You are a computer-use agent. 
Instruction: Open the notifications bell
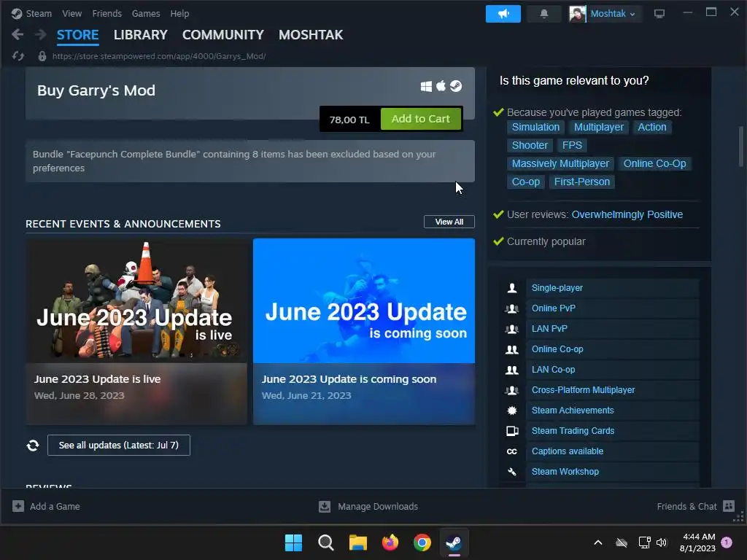[543, 14]
